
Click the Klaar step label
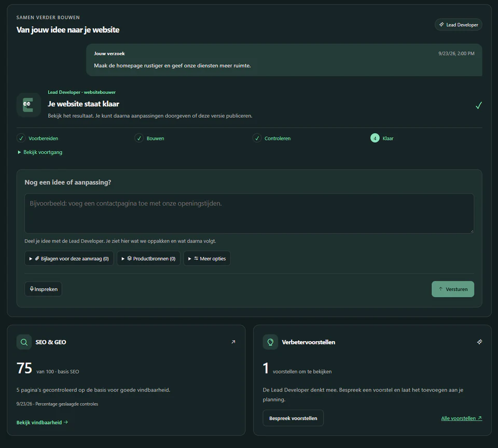(388, 138)
